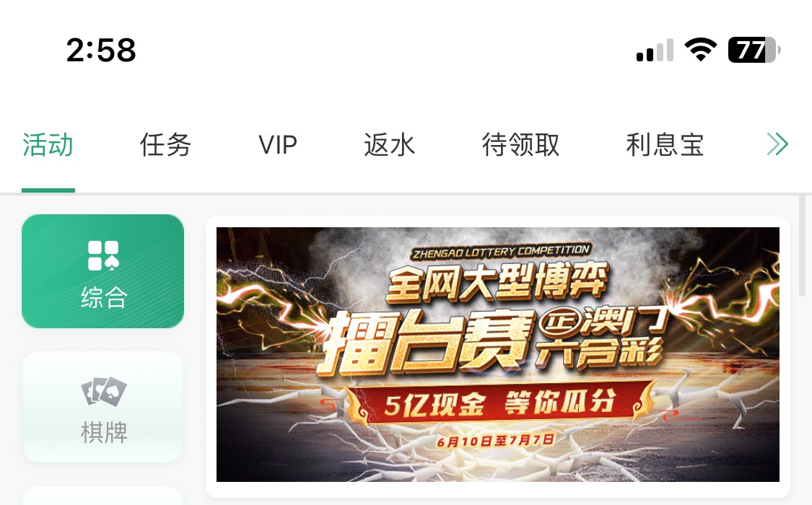
Task: Tap the 5亿现金 等你瓜分 red ribbon
Action: 498,403
